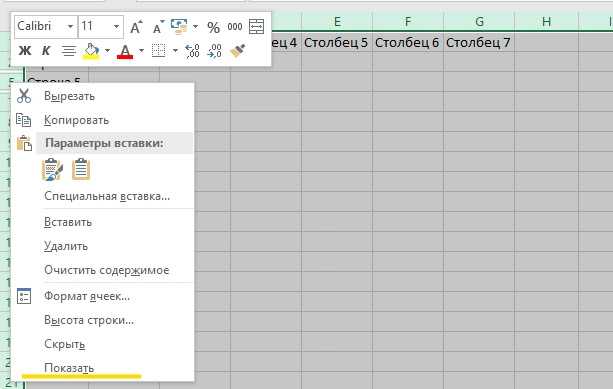Open Формат ячеек dialog

[87, 296]
